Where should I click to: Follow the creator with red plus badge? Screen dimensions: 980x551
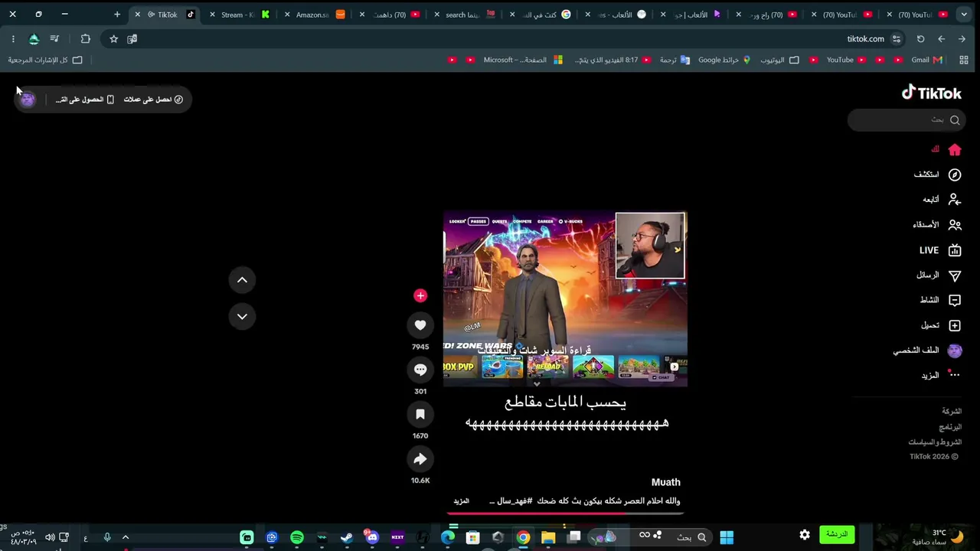tap(420, 295)
